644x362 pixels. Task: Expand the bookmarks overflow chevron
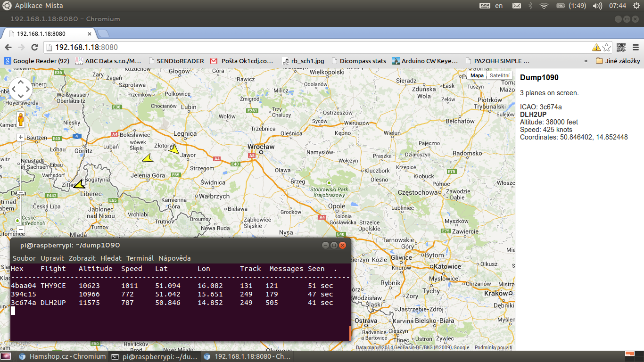[x=586, y=61]
